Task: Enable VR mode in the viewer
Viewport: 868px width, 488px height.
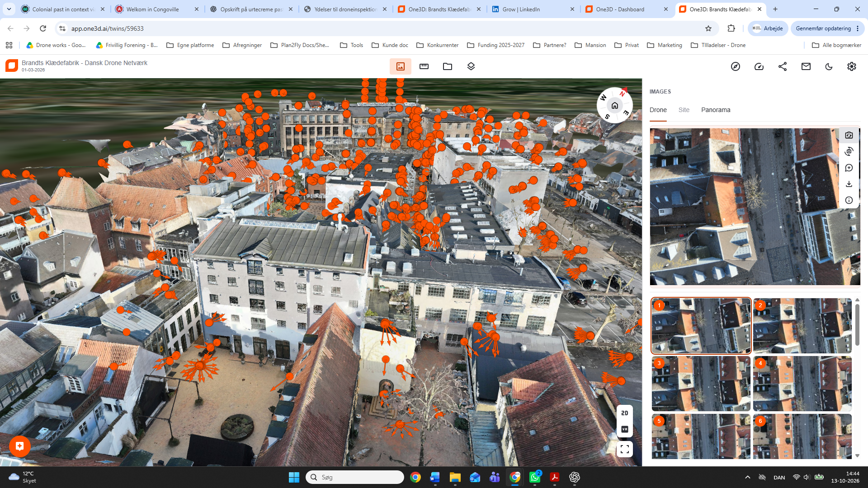Action: [x=625, y=429]
